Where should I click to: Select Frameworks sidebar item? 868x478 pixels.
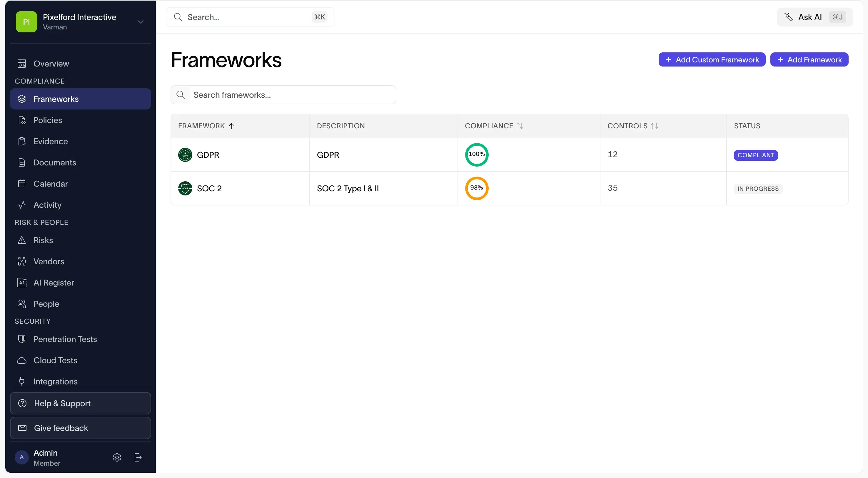81,99
